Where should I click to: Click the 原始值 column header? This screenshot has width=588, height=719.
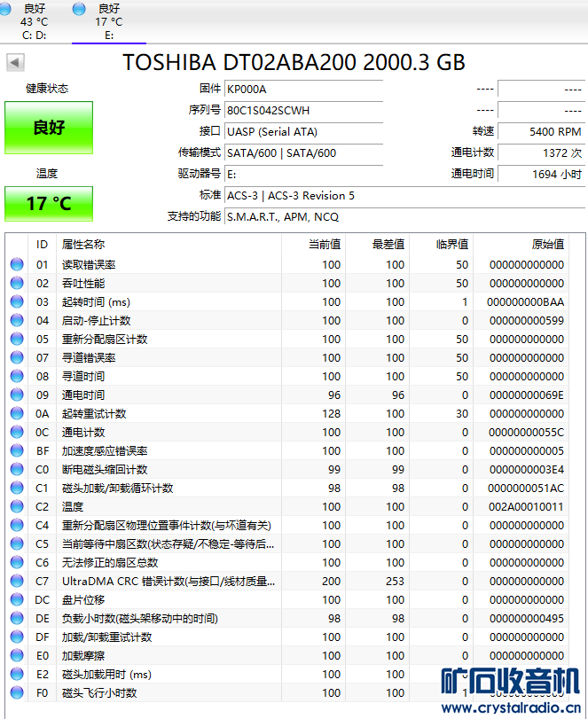click(x=521, y=245)
